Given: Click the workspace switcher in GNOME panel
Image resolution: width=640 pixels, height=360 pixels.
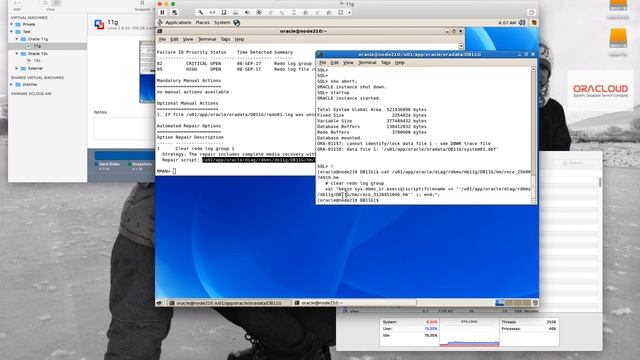Looking at the screenshot, I should coord(513,303).
